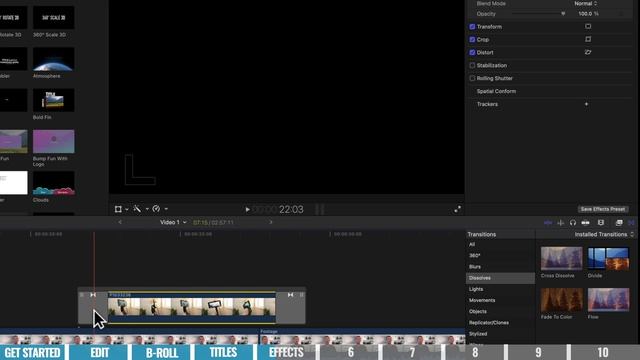Open the effects browser filmstrip icon
This screenshot has height=360, width=640.
pyautogui.click(x=619, y=222)
